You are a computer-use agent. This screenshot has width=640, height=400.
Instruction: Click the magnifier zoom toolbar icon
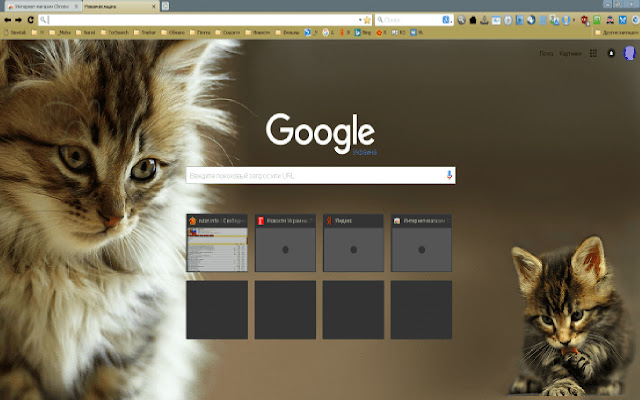click(x=461, y=20)
